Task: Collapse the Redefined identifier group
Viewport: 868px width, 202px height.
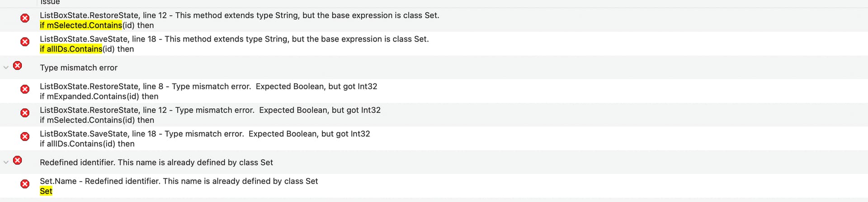Action: pos(6,162)
